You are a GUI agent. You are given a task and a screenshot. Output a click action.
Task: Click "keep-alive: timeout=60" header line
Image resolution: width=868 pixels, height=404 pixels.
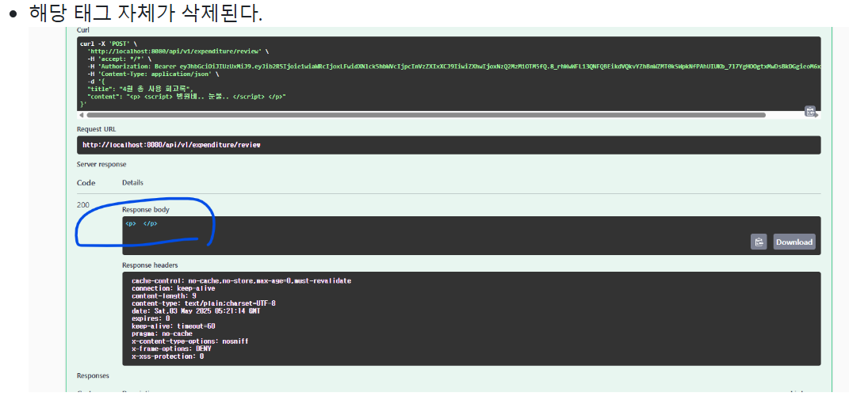pyautogui.click(x=174, y=326)
